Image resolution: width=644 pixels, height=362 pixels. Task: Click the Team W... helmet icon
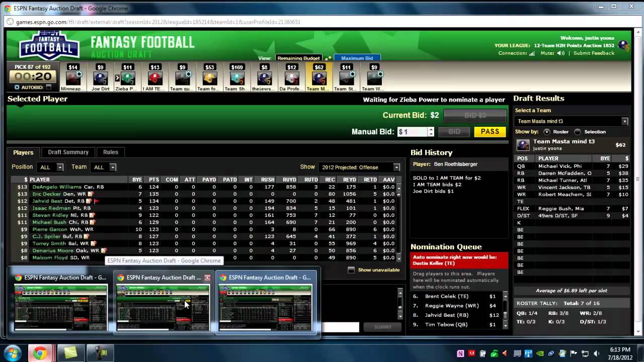[x=374, y=78]
